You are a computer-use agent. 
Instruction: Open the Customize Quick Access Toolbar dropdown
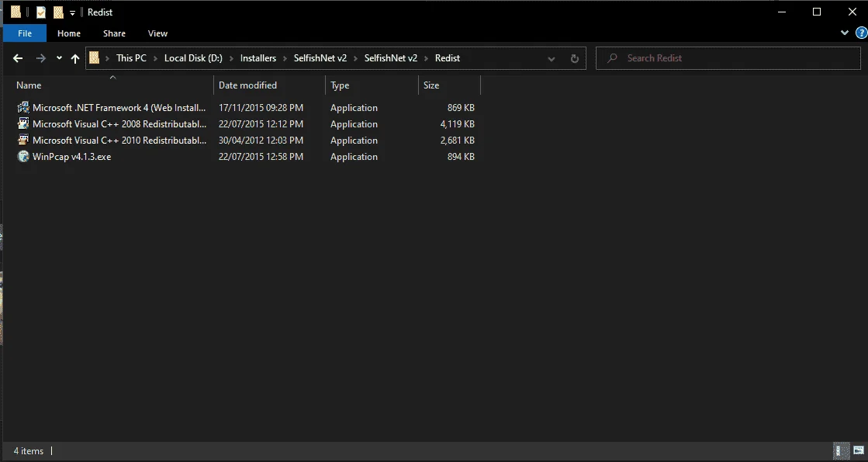tap(72, 12)
